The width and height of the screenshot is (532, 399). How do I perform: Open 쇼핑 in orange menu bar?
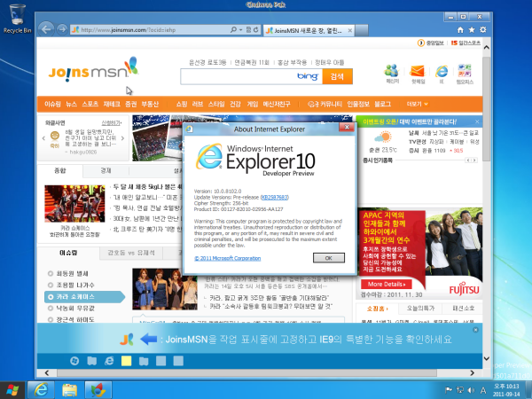[x=182, y=104]
